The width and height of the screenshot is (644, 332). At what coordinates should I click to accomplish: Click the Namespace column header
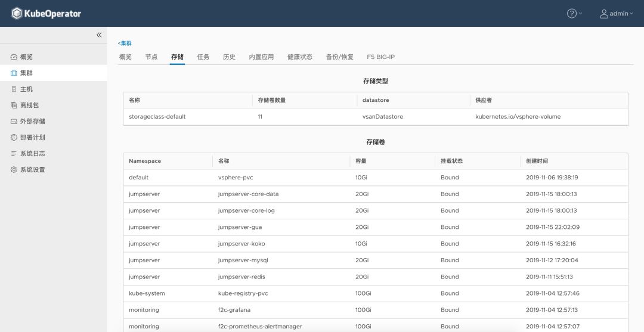click(x=145, y=162)
